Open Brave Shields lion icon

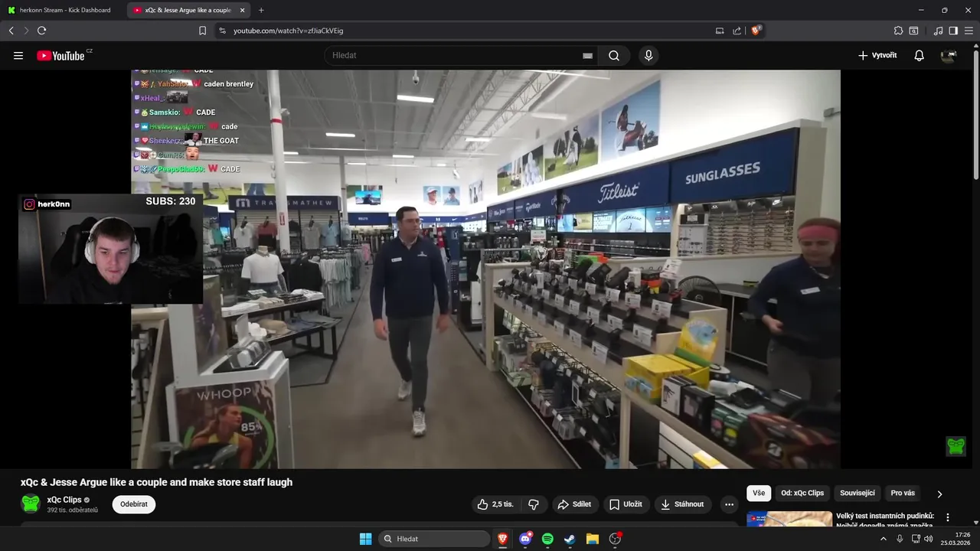pos(756,31)
